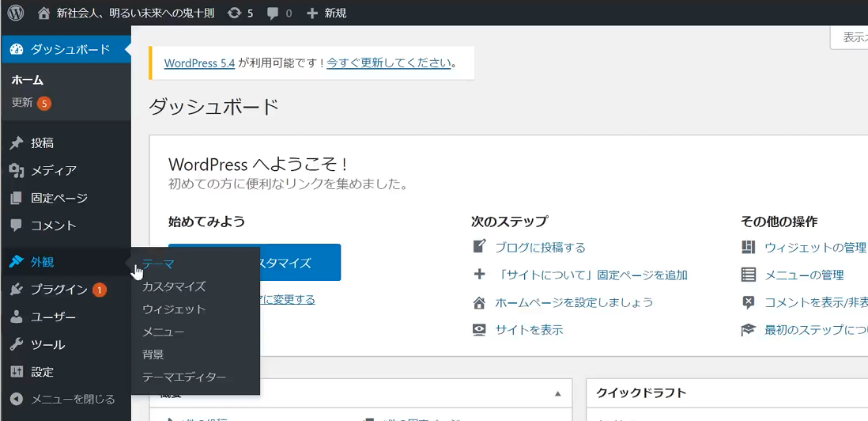
Task: Click the コメント speech bubble icon
Action: [x=17, y=226]
